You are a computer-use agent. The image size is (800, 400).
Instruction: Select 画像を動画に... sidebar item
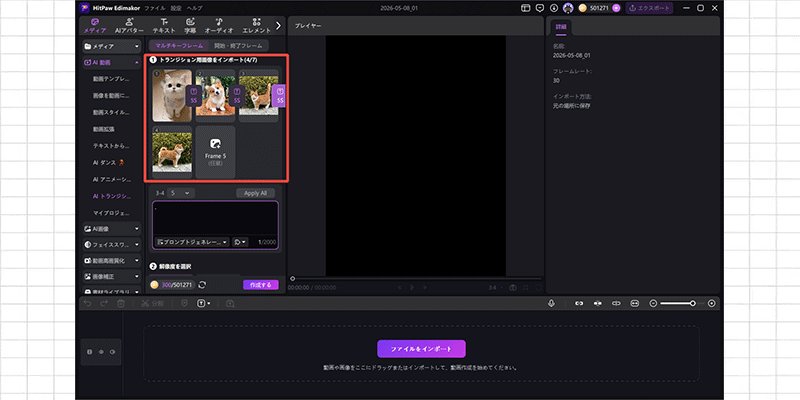pos(111,96)
